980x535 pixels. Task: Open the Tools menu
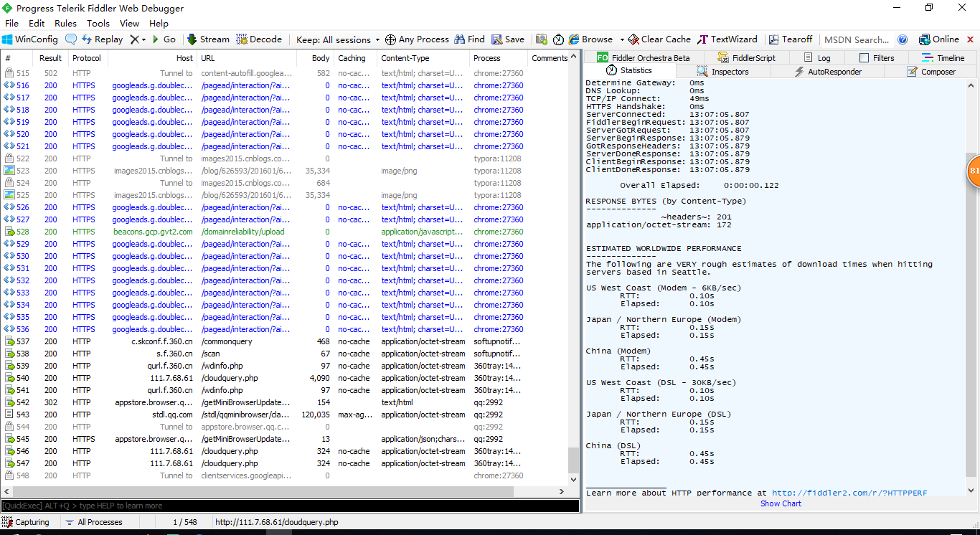click(x=98, y=24)
